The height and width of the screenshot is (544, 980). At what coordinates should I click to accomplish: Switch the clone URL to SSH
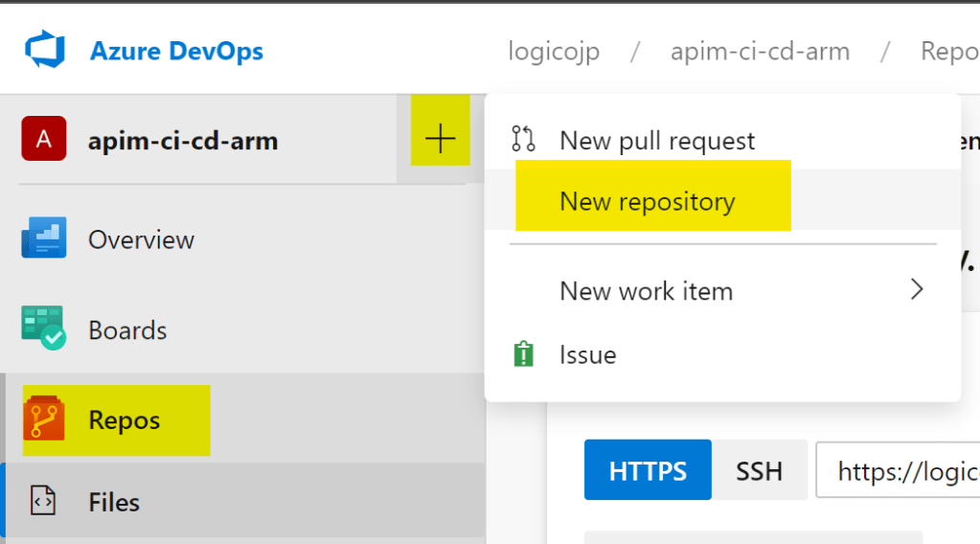point(759,470)
